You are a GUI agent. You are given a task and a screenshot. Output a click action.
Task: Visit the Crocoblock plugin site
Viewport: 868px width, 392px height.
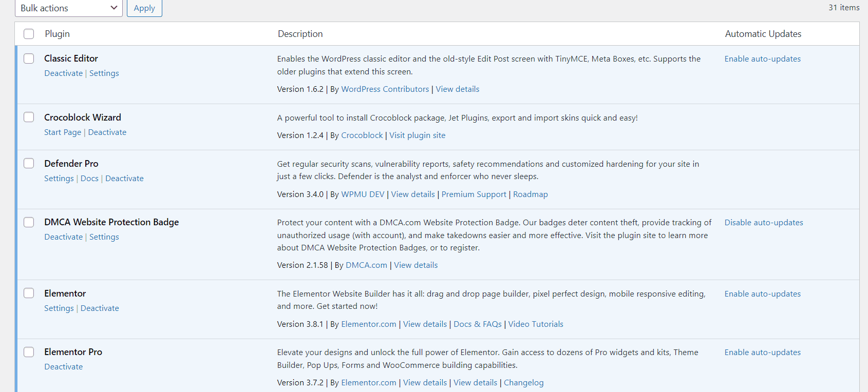pyautogui.click(x=417, y=135)
